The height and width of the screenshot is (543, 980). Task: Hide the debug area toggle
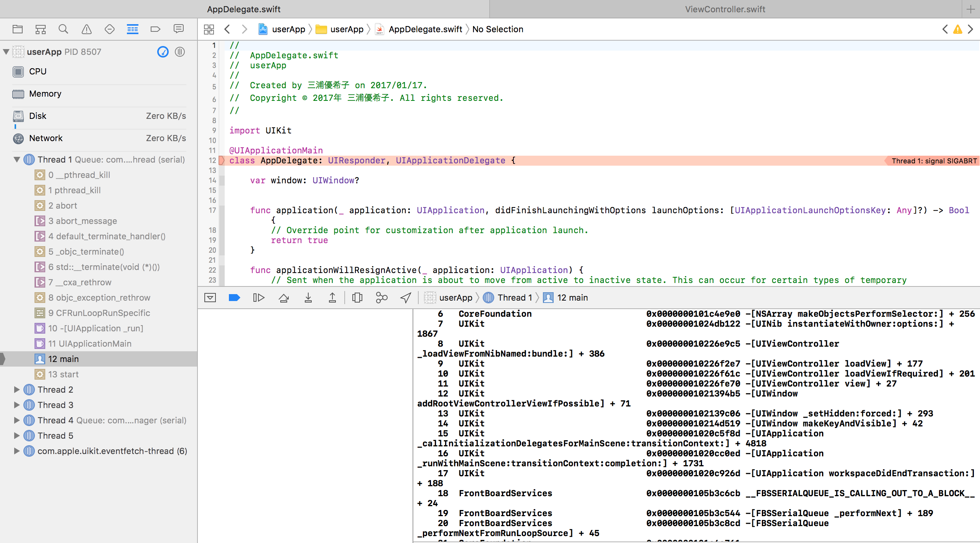(210, 298)
